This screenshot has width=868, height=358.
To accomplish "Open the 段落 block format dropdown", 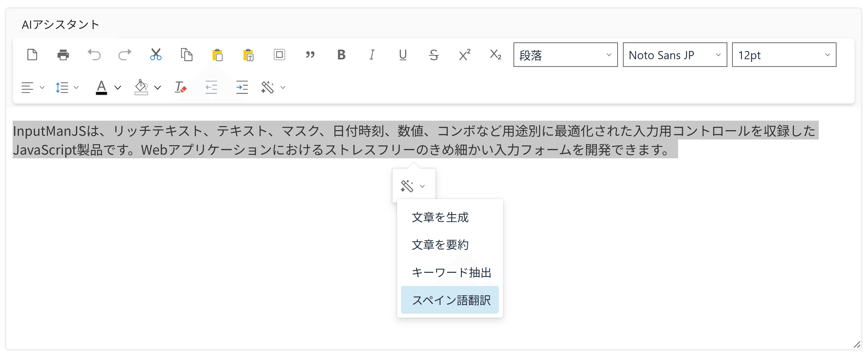I will point(565,55).
